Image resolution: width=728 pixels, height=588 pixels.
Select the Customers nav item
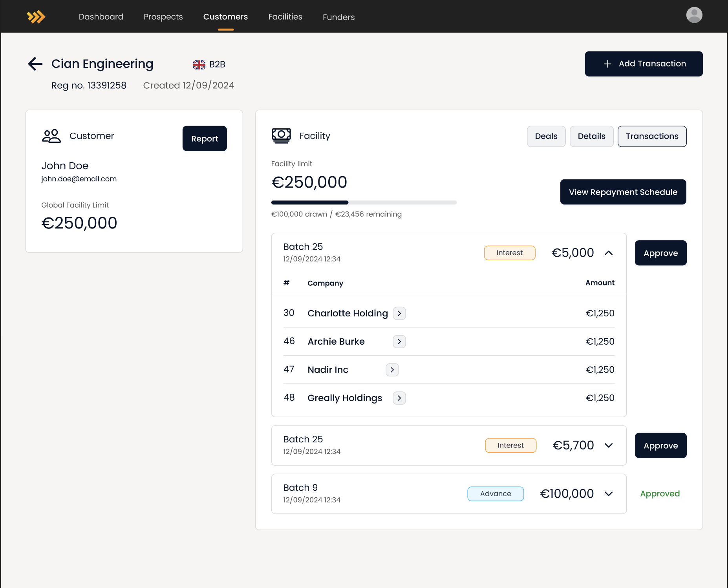pos(225,16)
